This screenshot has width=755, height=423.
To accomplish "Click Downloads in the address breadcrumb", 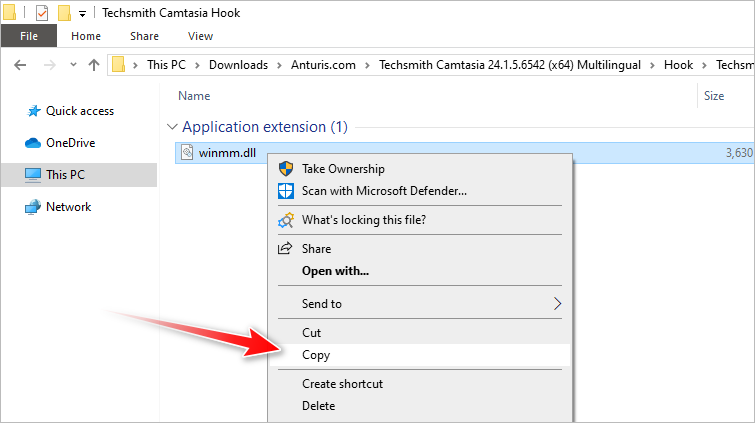I will pyautogui.click(x=238, y=65).
